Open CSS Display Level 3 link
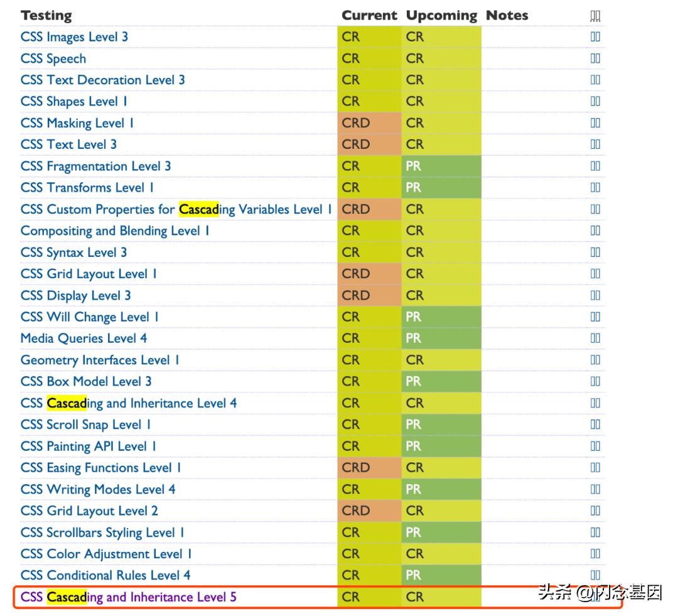The height and width of the screenshot is (616, 678). pyautogui.click(x=76, y=296)
